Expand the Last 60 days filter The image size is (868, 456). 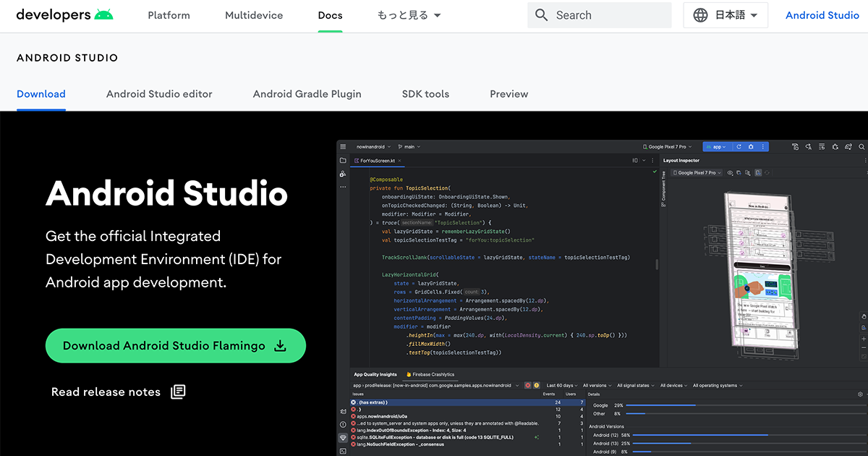563,386
